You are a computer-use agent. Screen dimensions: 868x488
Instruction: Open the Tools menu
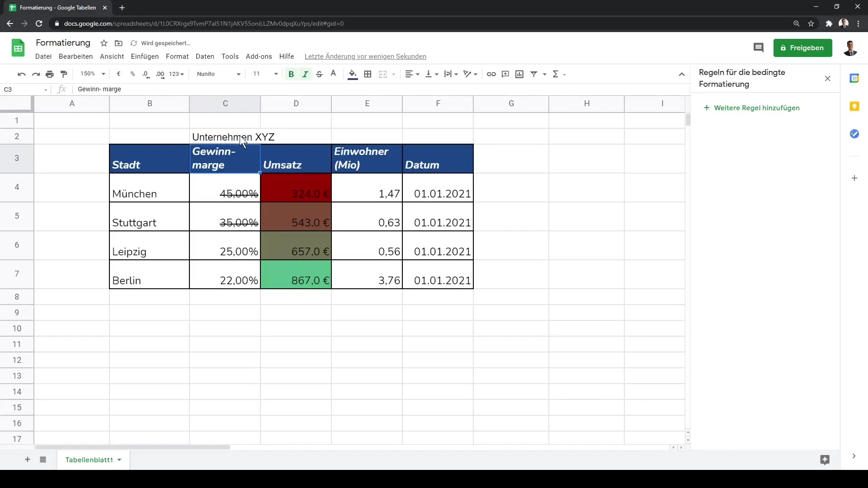coord(230,56)
